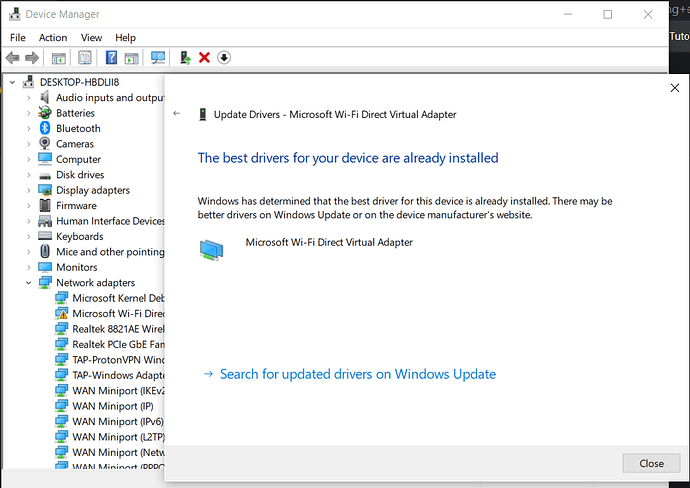The height and width of the screenshot is (488, 690).
Task: Click Update device driver toolbar icon
Action: coord(185,58)
